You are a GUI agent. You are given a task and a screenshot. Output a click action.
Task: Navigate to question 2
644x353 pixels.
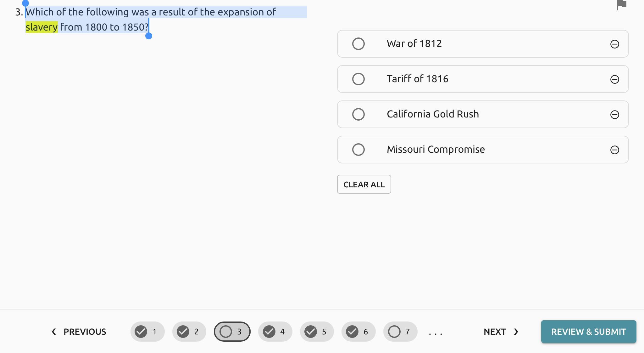tap(189, 332)
